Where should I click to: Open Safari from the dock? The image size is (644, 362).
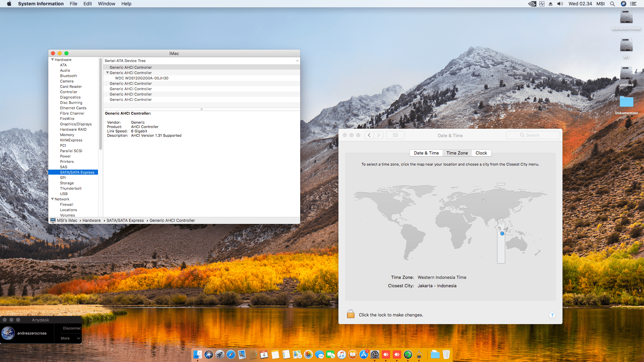(x=231, y=354)
